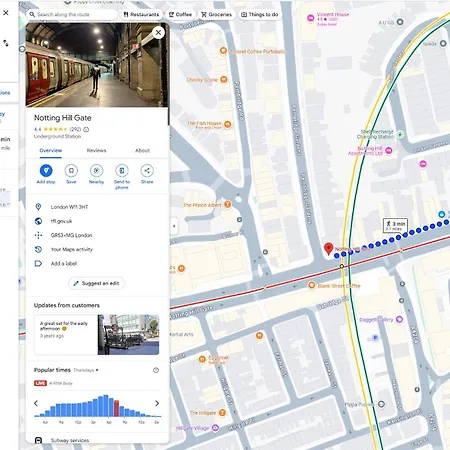Viewport: 450px width, 450px height.
Task: Collapse the side panel arrow
Action: [x=174, y=226]
